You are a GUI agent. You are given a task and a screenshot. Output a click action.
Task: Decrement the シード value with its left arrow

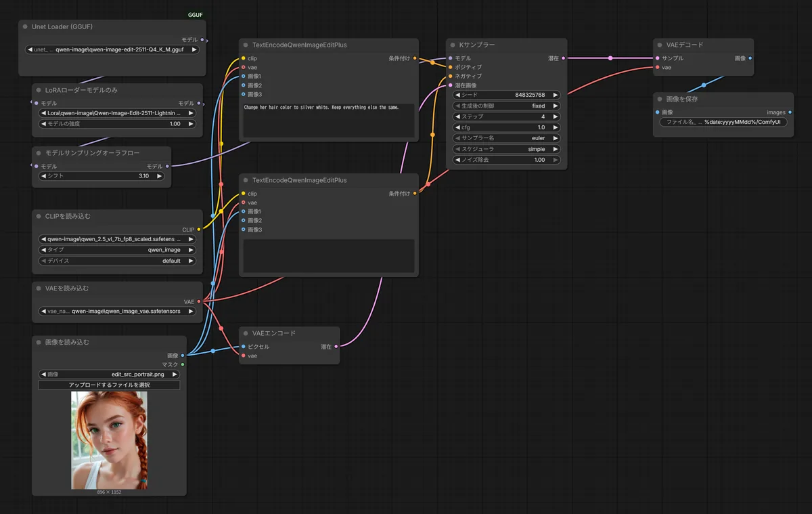[x=457, y=95]
